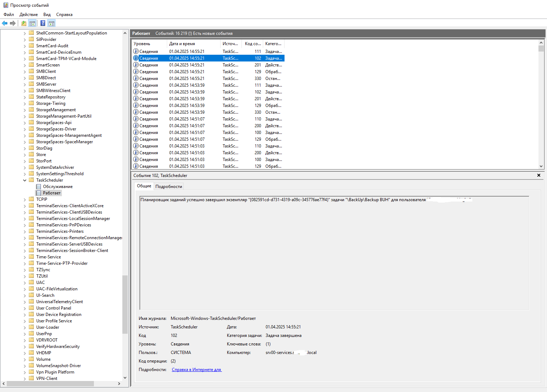The image size is (547, 392).
Task: Click the Event Viewer icon in title bar
Action: [x=6, y=5]
